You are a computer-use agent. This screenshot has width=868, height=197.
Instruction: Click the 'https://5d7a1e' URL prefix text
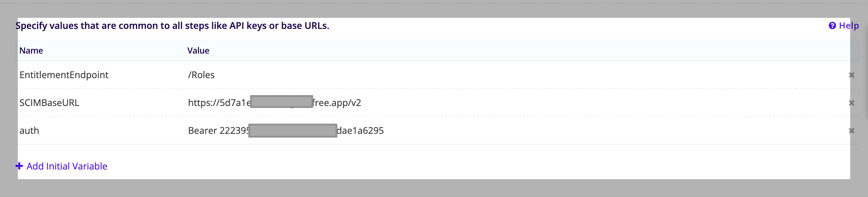(x=219, y=103)
